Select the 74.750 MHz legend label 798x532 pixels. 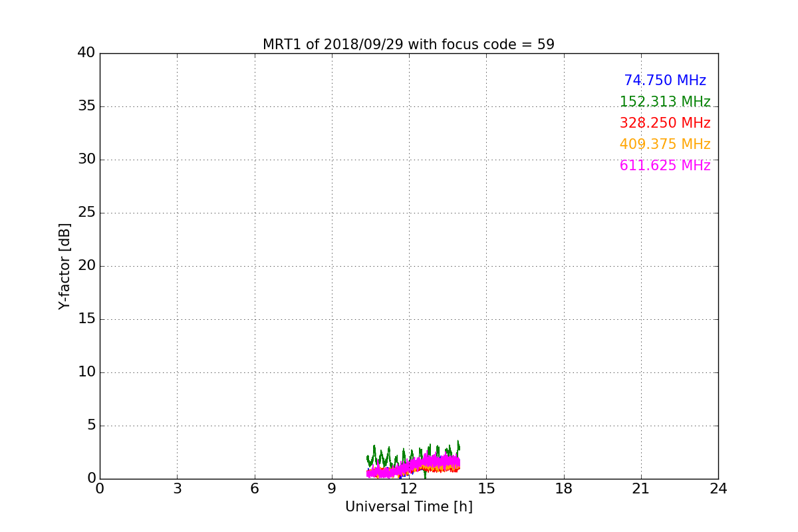665,80
